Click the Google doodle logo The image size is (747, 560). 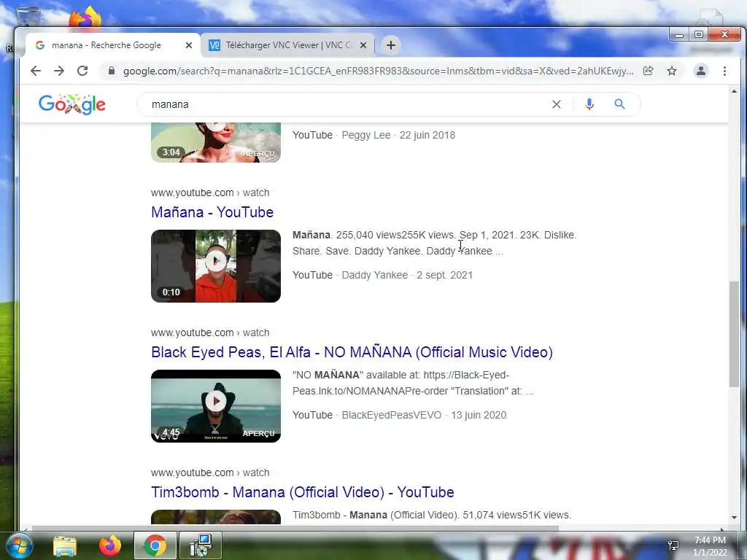72,104
